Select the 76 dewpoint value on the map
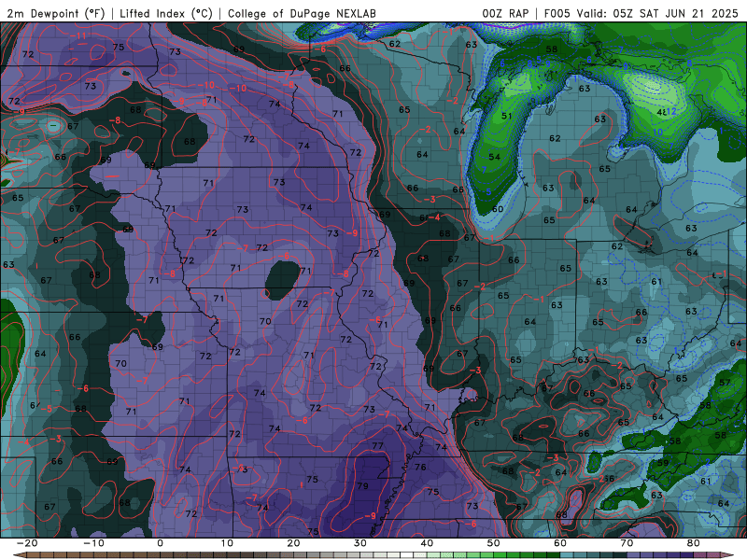This screenshot has width=747, height=560. coord(420,467)
